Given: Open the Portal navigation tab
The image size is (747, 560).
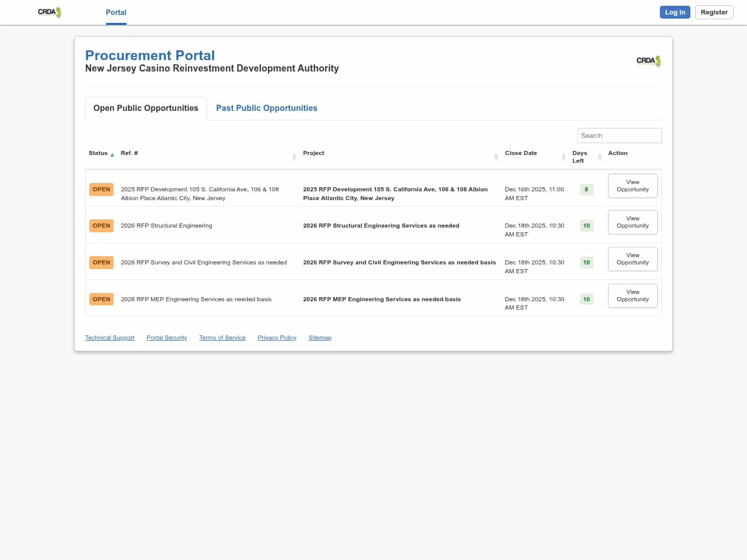Looking at the screenshot, I should (116, 12).
